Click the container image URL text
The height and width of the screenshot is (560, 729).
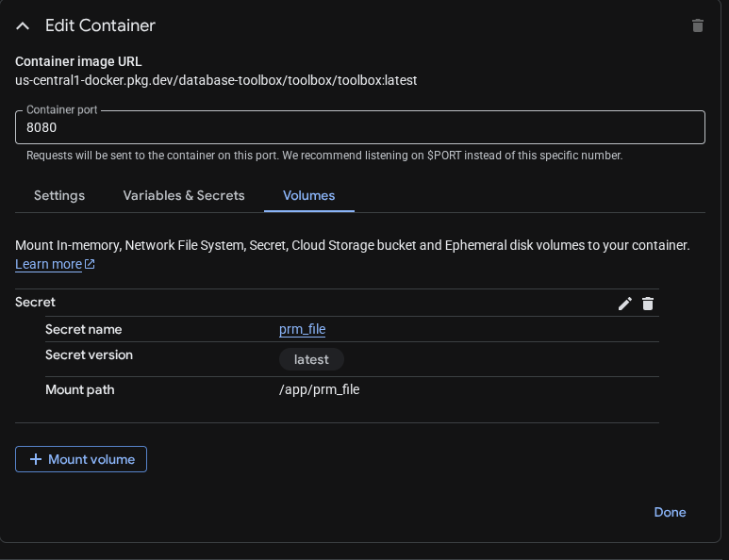click(216, 80)
